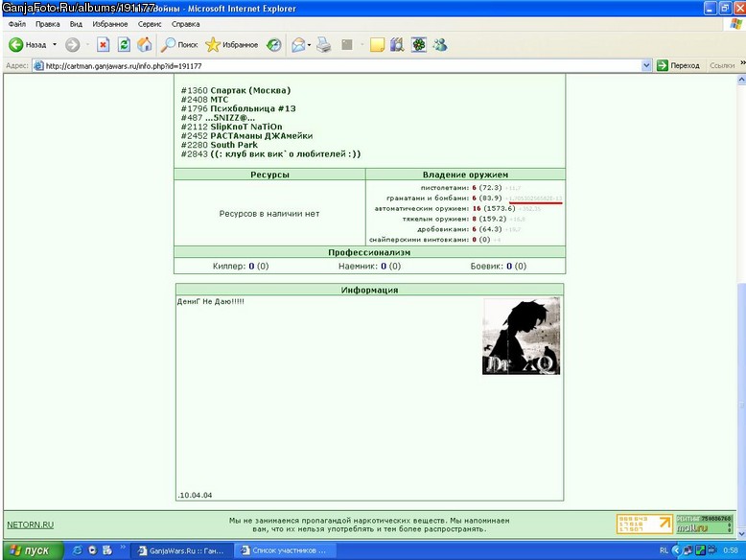Screen dimensions: 746x560
Task: Open Messenger people icon in toolbar
Action: click(440, 45)
